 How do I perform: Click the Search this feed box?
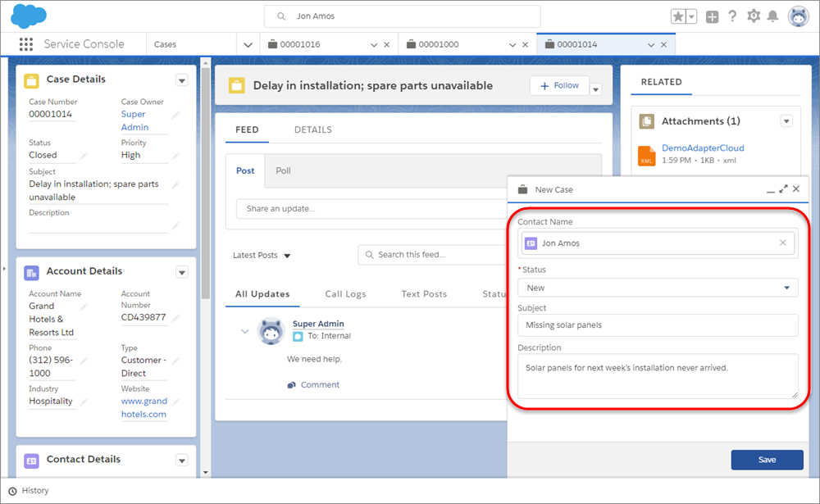coord(432,255)
